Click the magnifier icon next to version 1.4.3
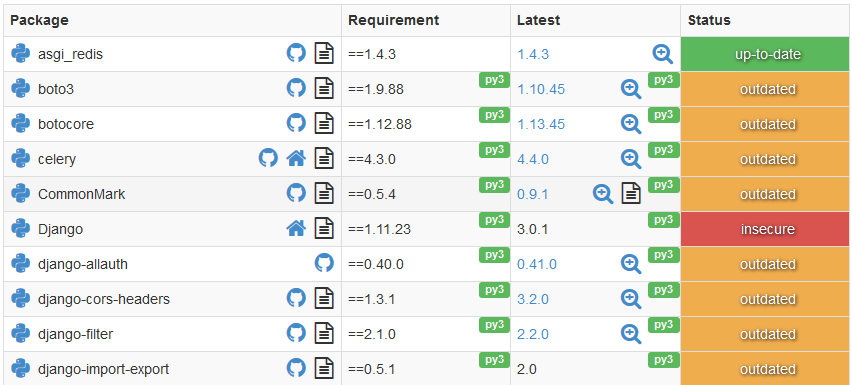The height and width of the screenshot is (385, 852). [662, 54]
